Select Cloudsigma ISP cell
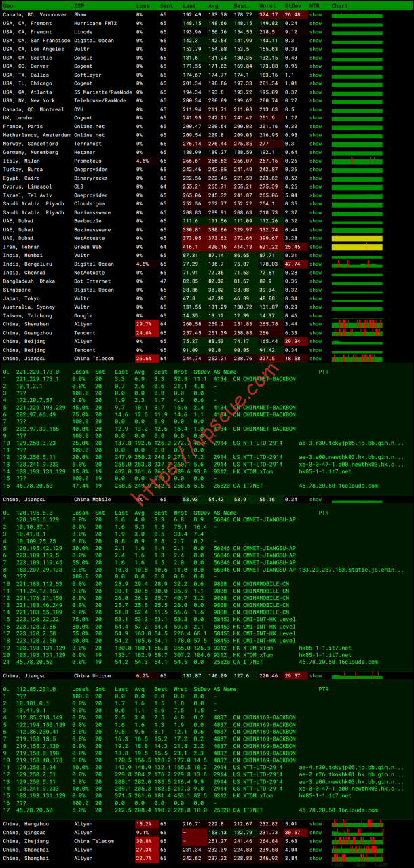414x868 pixels. pyautogui.click(x=90, y=203)
